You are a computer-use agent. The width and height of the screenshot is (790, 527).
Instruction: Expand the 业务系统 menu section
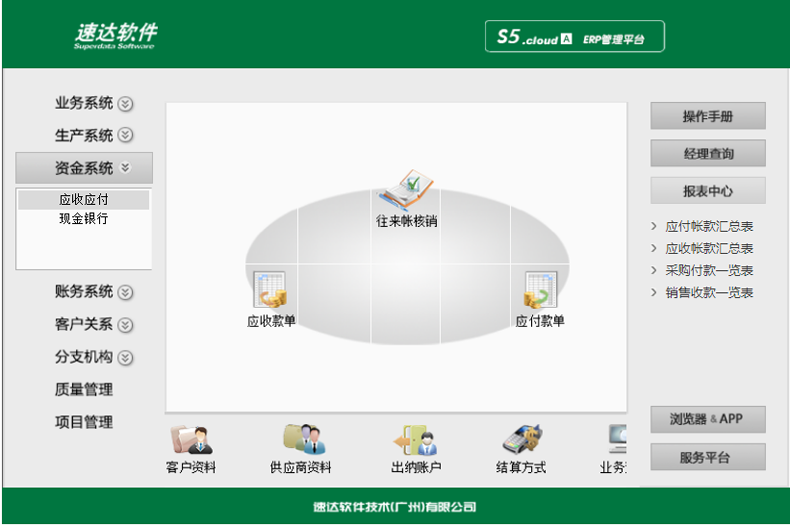coord(93,103)
